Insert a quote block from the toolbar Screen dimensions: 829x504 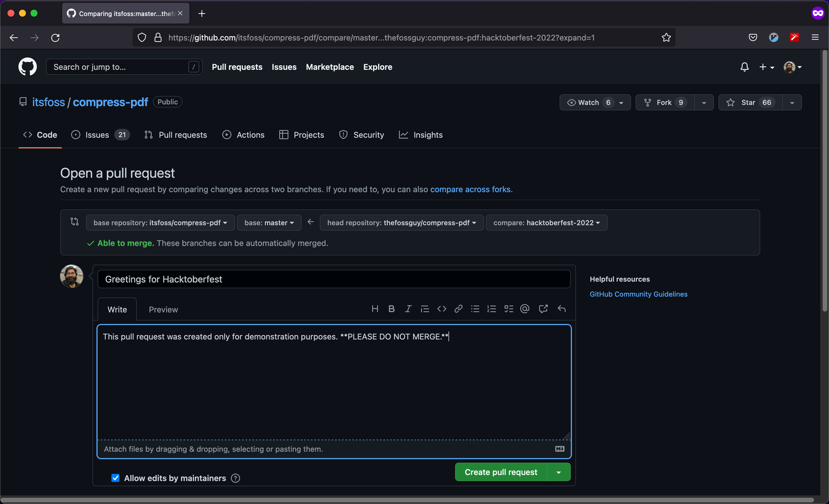point(425,309)
